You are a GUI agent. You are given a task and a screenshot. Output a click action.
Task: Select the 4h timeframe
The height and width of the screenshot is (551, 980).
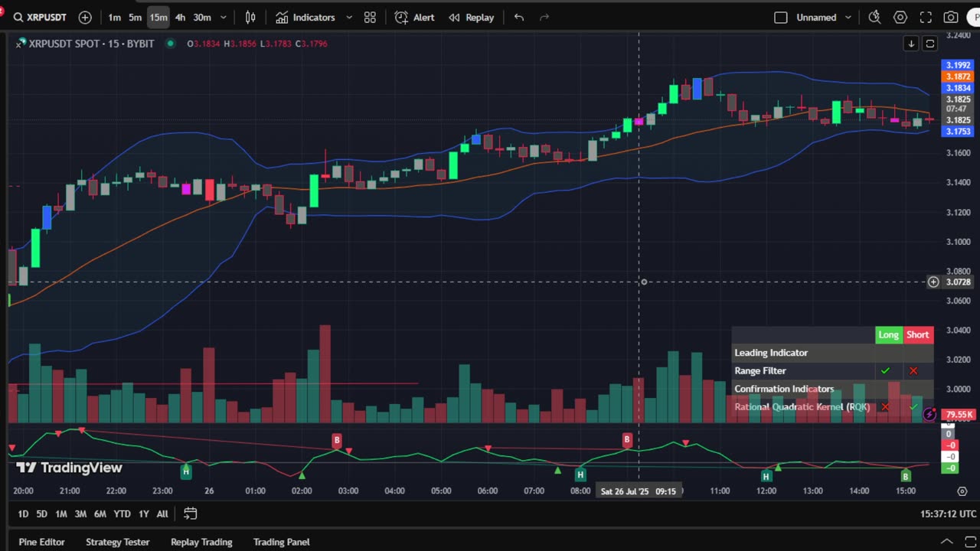180,17
